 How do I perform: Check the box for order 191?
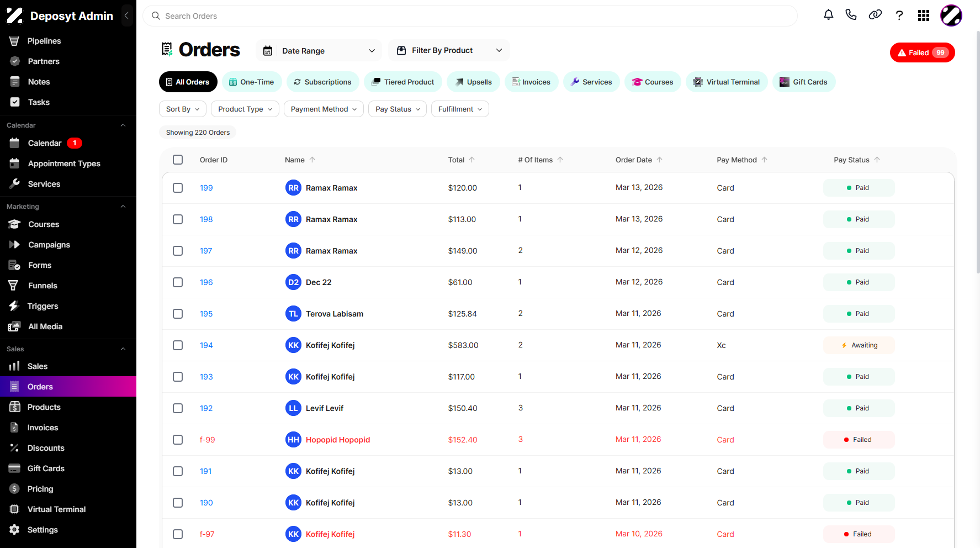(x=178, y=471)
